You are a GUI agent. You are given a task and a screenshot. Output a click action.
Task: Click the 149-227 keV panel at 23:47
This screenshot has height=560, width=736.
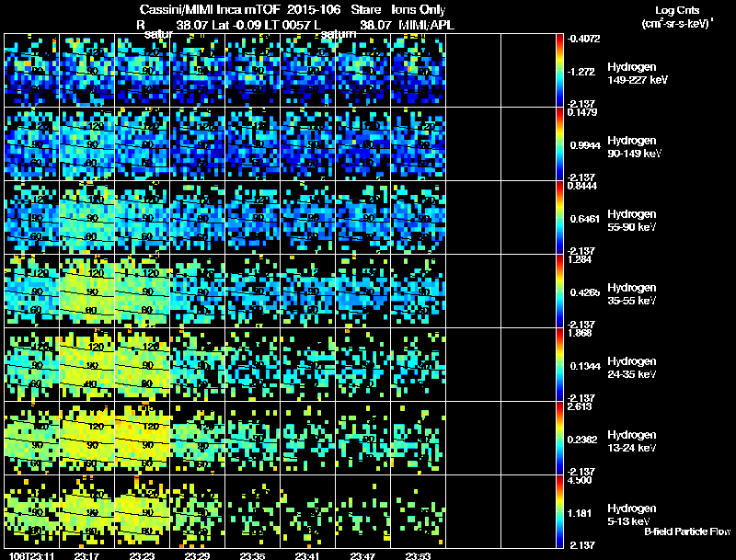coord(363,71)
